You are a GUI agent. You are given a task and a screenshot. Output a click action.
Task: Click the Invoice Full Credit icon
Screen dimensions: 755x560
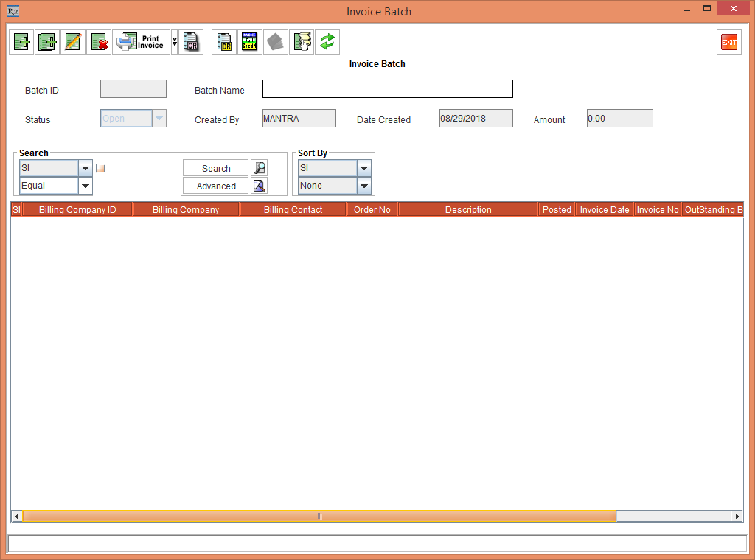[249, 42]
